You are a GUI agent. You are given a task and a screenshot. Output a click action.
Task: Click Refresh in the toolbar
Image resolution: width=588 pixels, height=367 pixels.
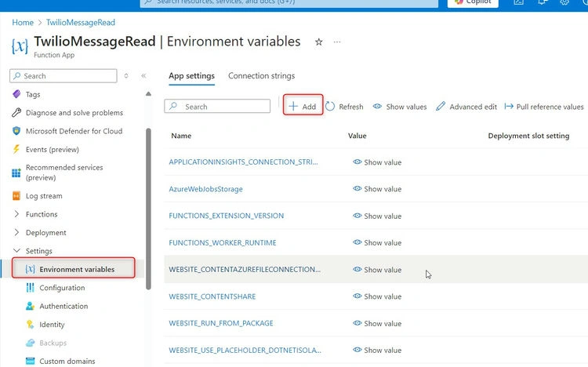click(345, 107)
